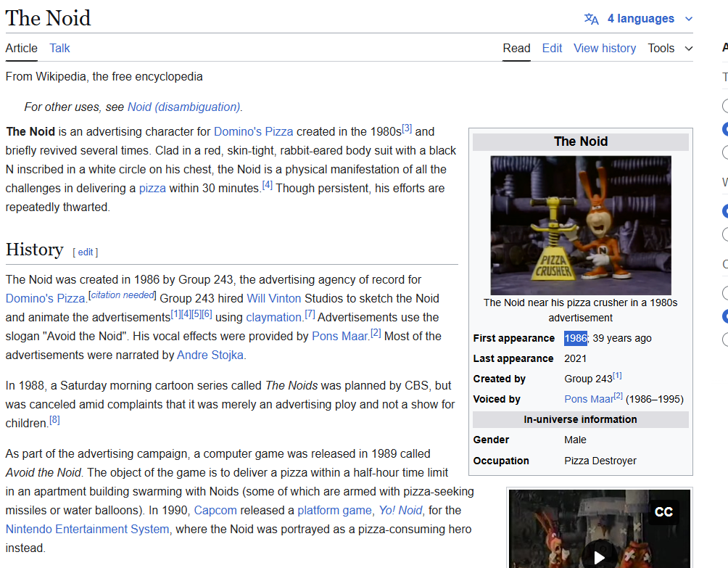
Task: Open citation [3] after 'created in the 1980s'
Action: [x=407, y=128]
